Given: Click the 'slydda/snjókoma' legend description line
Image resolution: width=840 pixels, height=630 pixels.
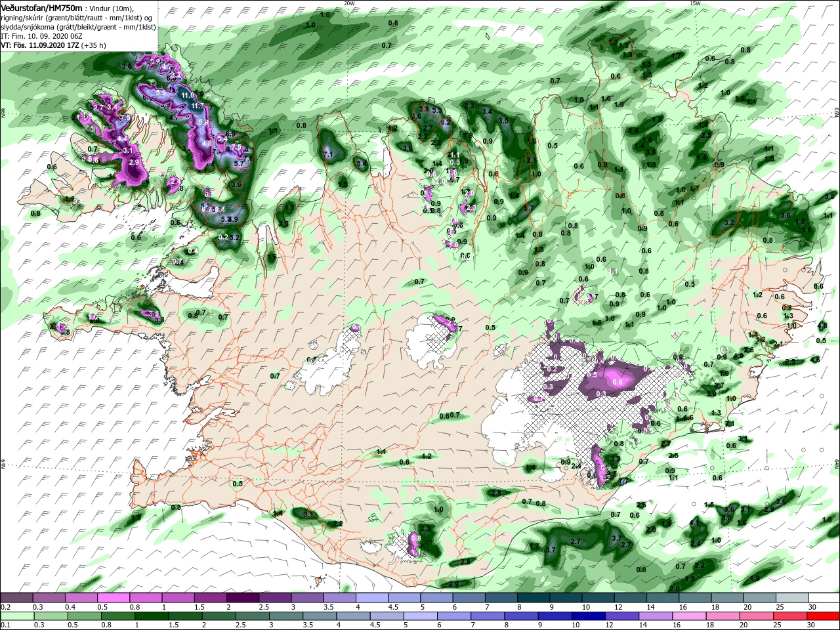Looking at the screenshot, I should 78,27.
